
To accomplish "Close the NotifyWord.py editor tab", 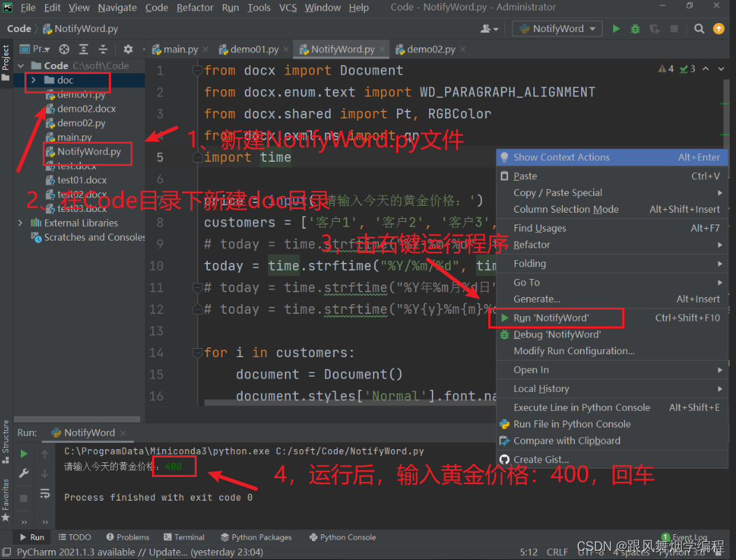I will [x=382, y=50].
